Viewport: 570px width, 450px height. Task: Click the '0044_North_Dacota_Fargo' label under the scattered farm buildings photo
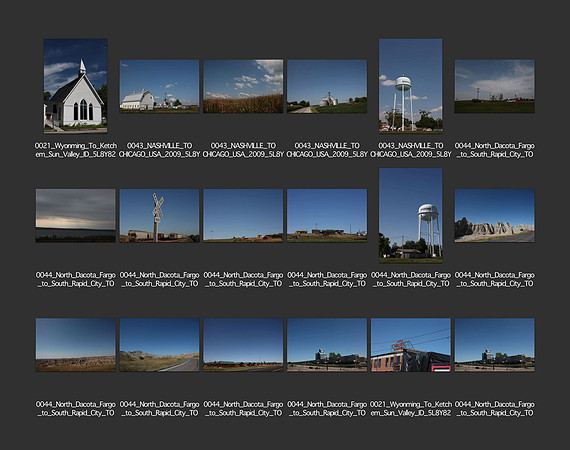click(327, 275)
